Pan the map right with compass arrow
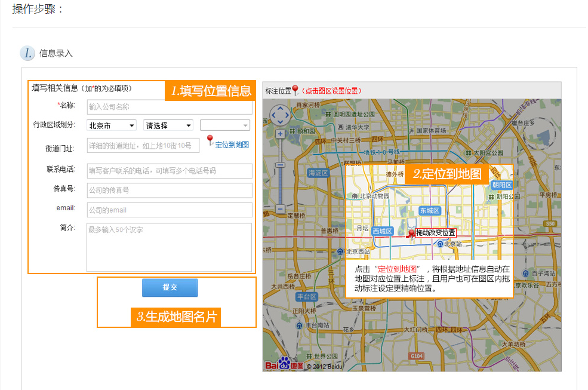 [x=287, y=115]
